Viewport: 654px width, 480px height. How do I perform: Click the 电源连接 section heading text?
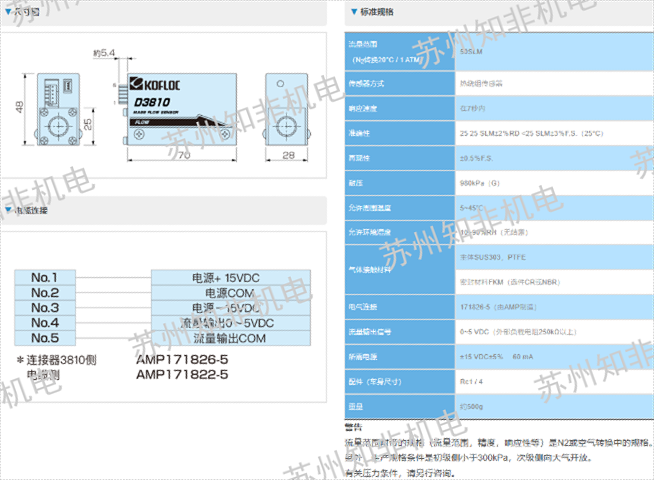click(x=31, y=210)
